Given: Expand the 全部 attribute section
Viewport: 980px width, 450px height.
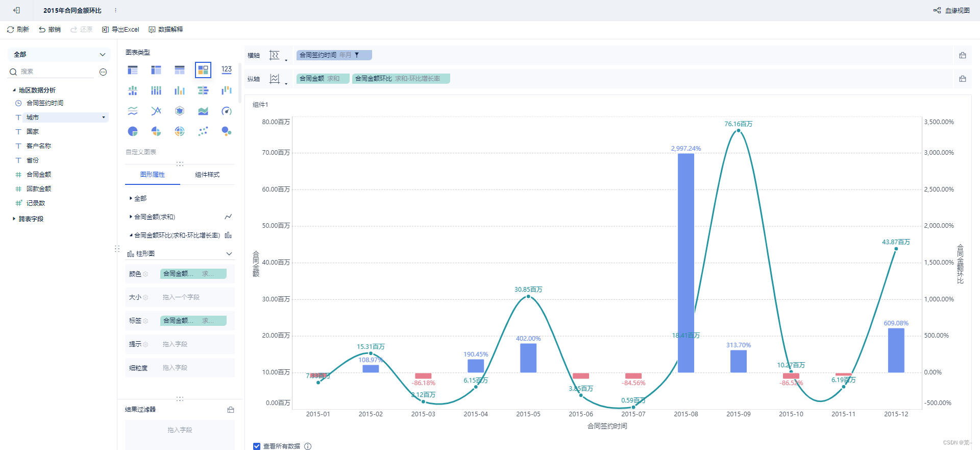Looking at the screenshot, I should click(x=131, y=198).
